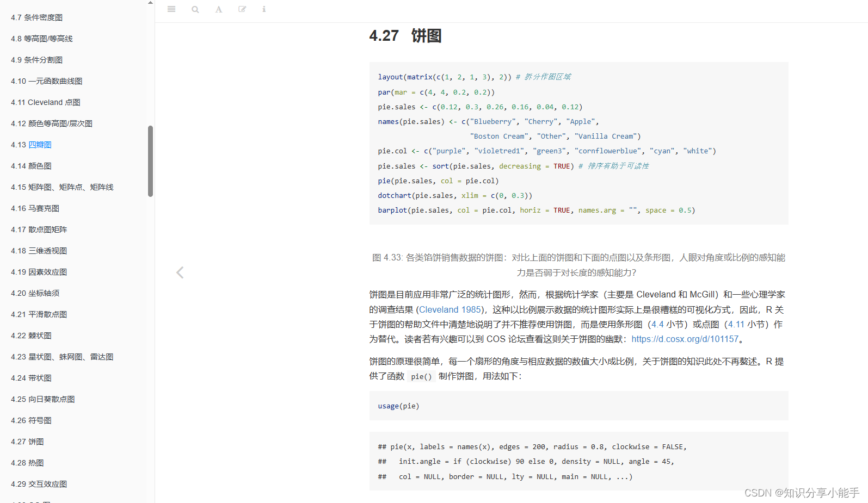Open chapter 4.10 一元函数曲线图
The width and height of the screenshot is (868, 503).
coord(46,81)
